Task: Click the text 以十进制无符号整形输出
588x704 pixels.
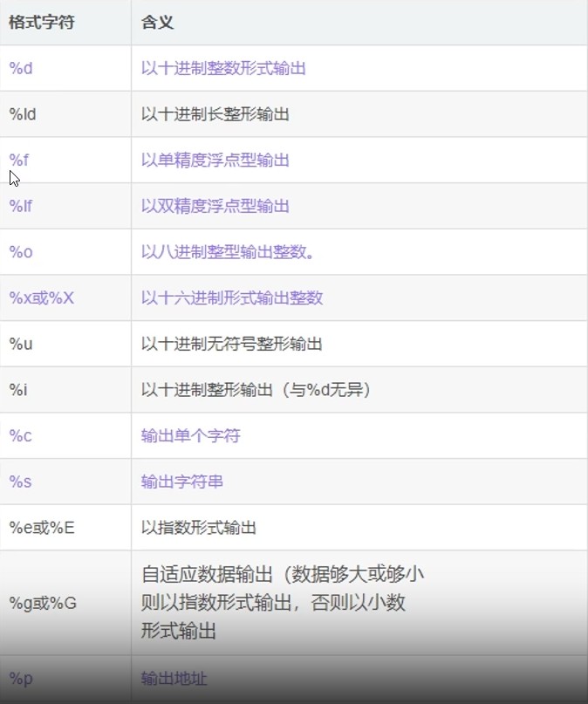Action: [231, 344]
